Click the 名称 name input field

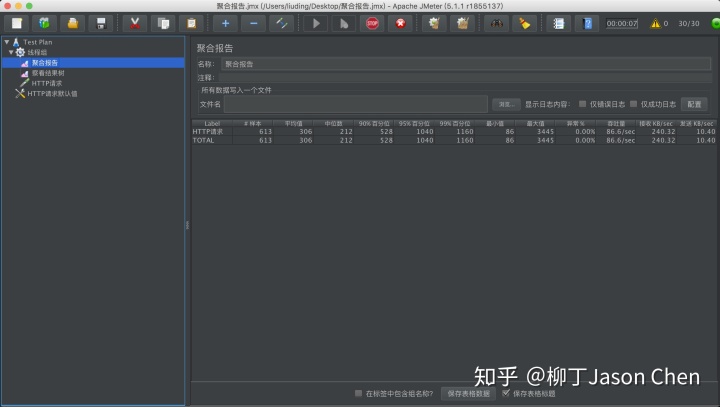[466, 64]
